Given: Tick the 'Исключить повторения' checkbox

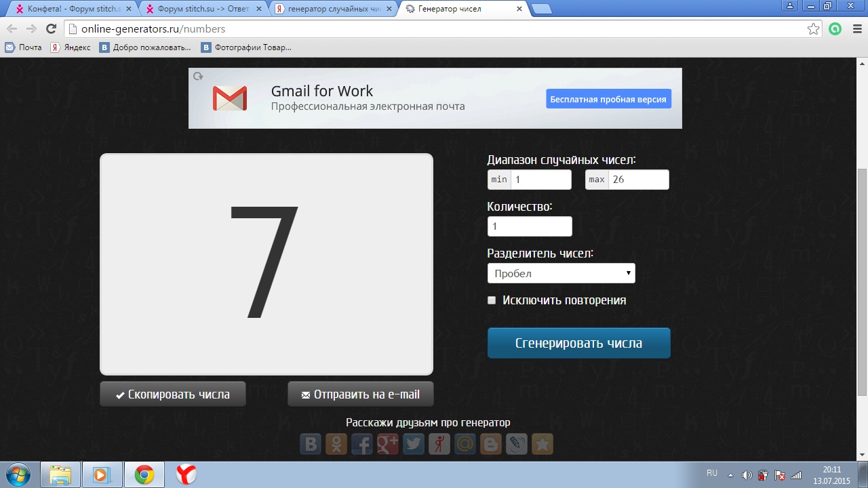Looking at the screenshot, I should coord(492,300).
